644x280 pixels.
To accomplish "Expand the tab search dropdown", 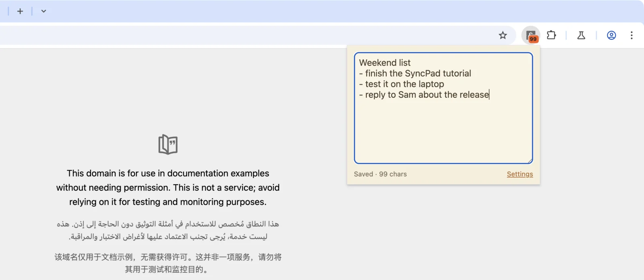I will (x=43, y=11).
